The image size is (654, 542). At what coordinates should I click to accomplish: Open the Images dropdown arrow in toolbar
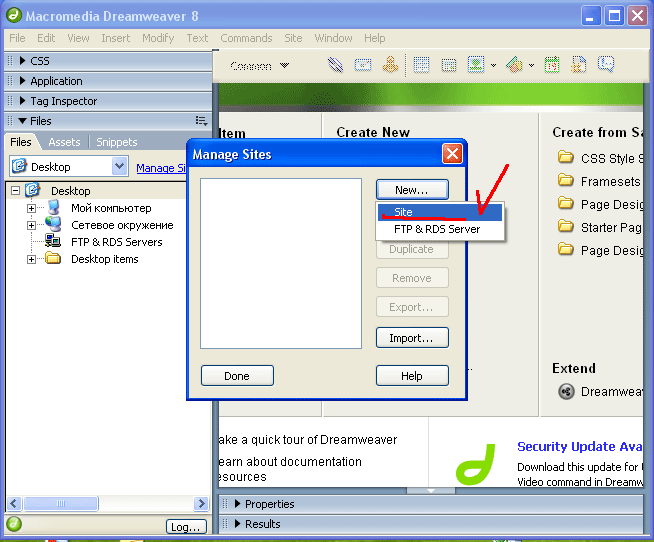tap(493, 66)
